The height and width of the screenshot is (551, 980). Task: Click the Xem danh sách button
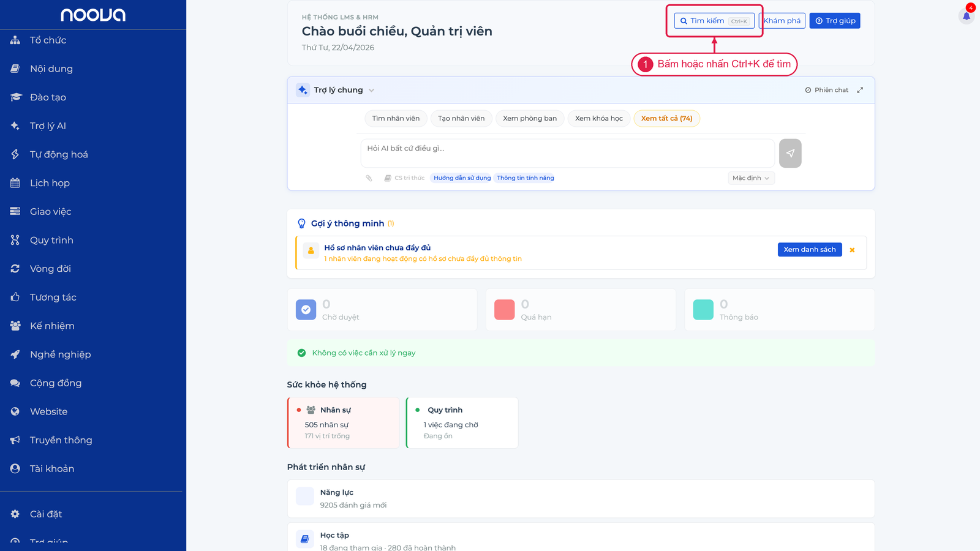[x=810, y=250]
